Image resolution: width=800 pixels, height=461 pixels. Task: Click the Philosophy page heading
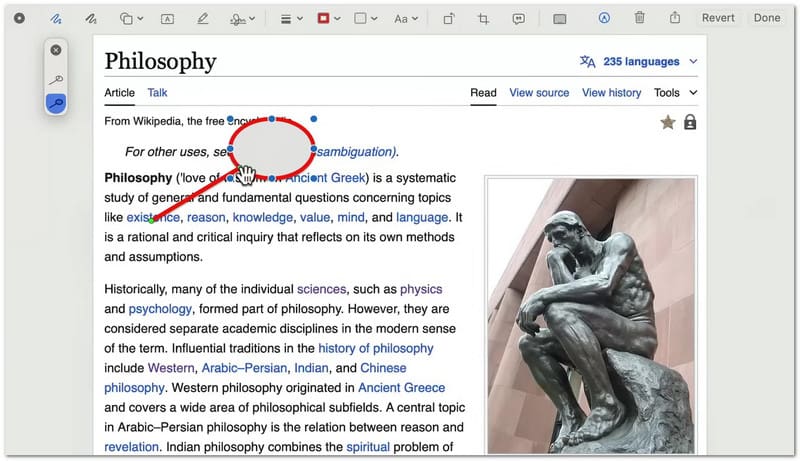tap(160, 62)
